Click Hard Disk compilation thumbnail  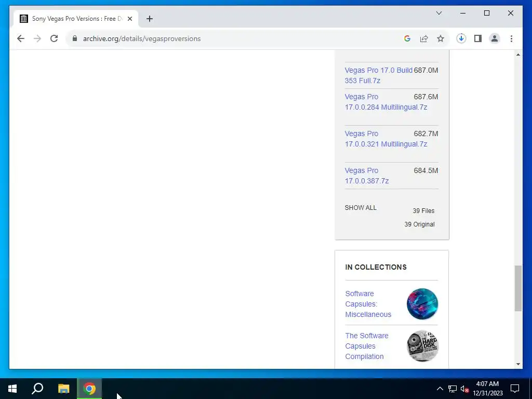pos(422,346)
